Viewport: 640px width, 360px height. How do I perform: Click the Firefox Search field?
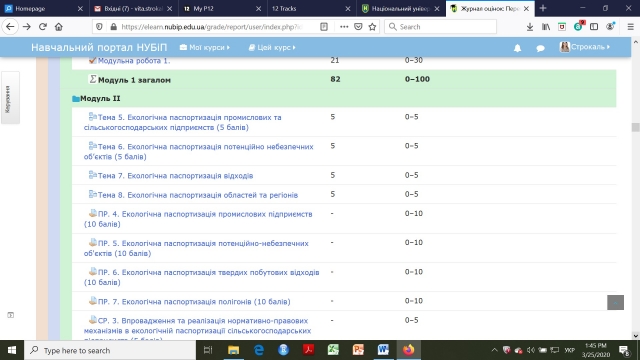pos(440,27)
